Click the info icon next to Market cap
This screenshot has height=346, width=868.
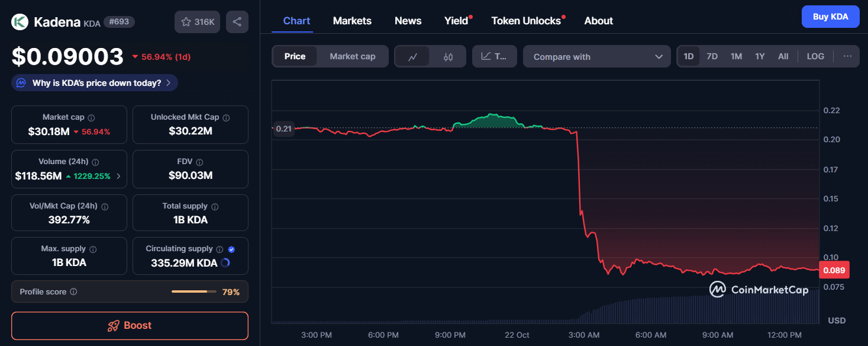point(91,118)
